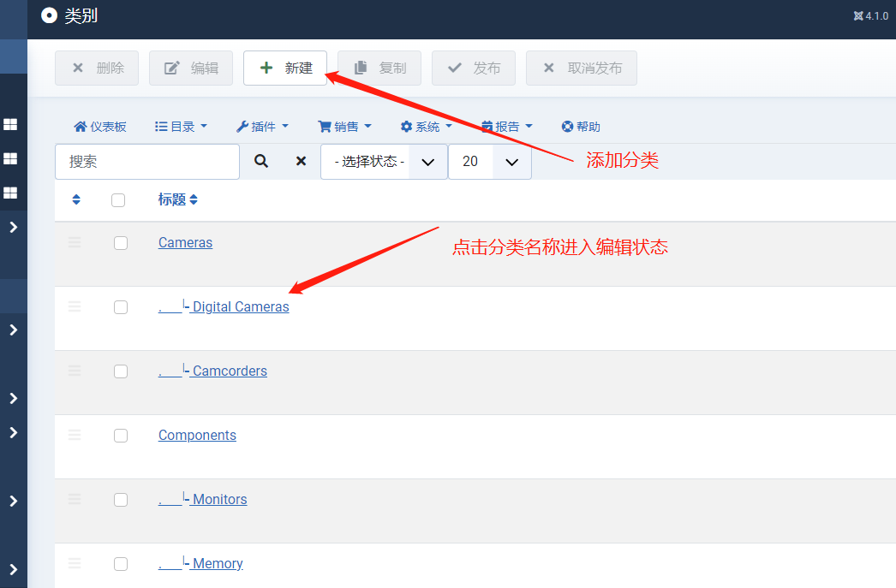Toggle the select-all checkbox in header
This screenshot has width=896, height=588.
coord(118,200)
